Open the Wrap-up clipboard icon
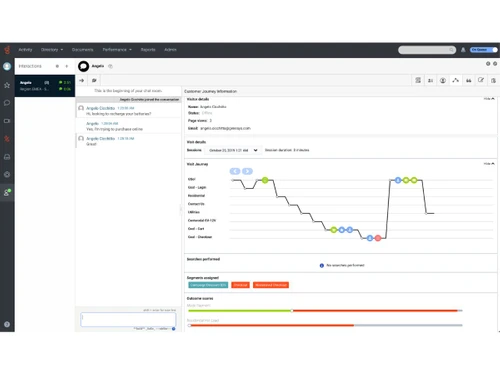Viewport: 500px width, 375px height. [x=493, y=80]
